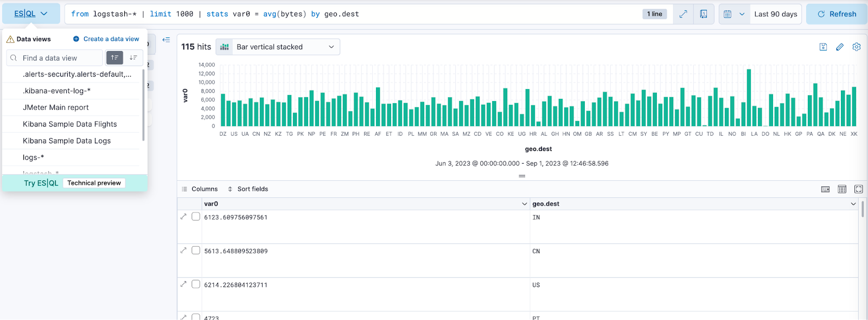Open var0 column header menu

(524, 204)
